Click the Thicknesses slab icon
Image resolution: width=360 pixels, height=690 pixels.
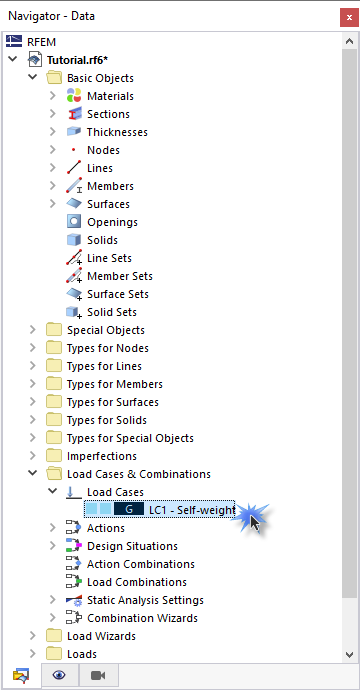click(74, 132)
